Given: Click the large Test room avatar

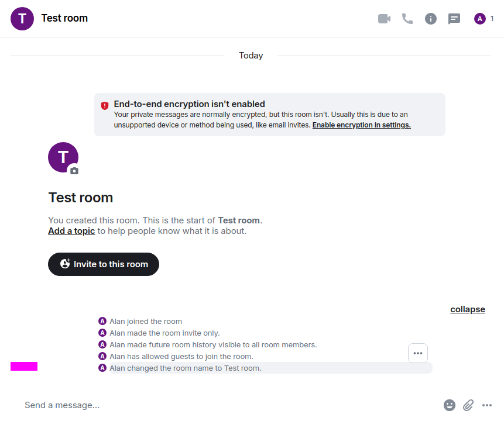Looking at the screenshot, I should (63, 157).
